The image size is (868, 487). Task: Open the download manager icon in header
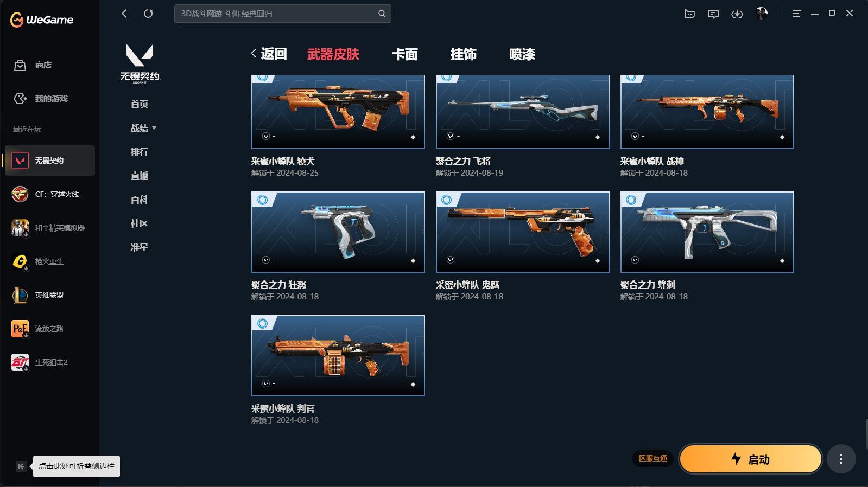(737, 14)
